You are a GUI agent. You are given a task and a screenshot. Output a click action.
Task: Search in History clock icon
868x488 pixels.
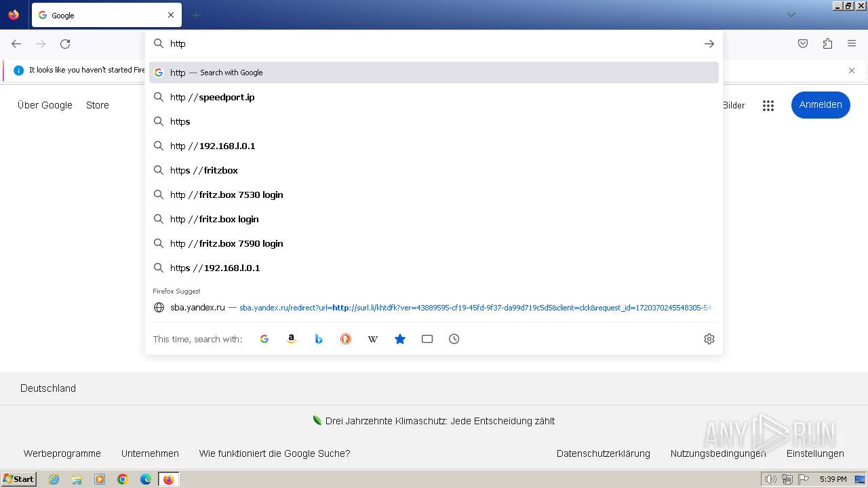click(454, 339)
